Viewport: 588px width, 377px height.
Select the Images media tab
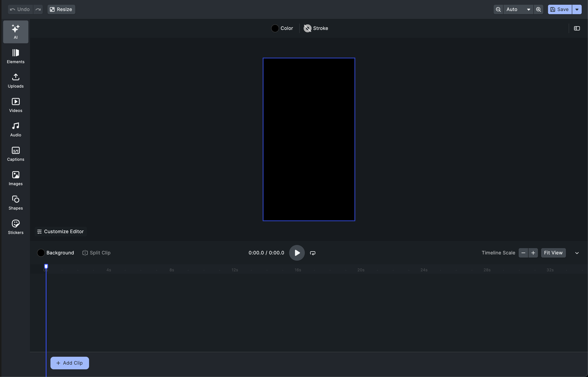coord(15,178)
